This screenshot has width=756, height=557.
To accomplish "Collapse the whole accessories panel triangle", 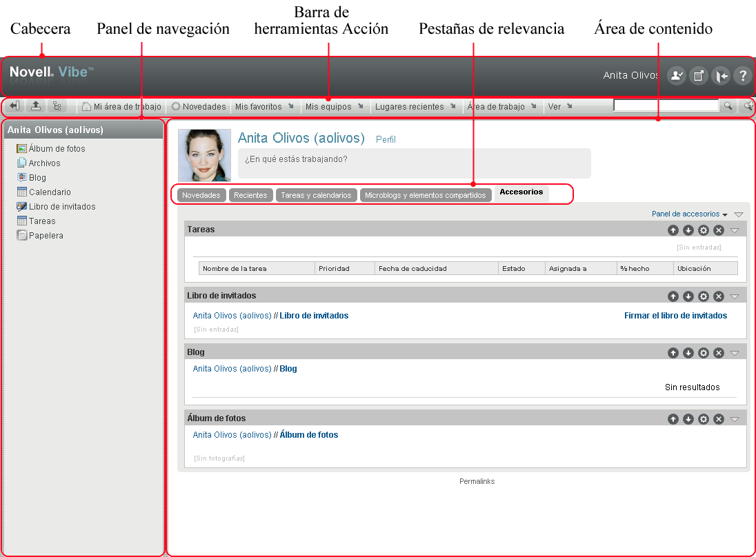I will click(x=739, y=214).
